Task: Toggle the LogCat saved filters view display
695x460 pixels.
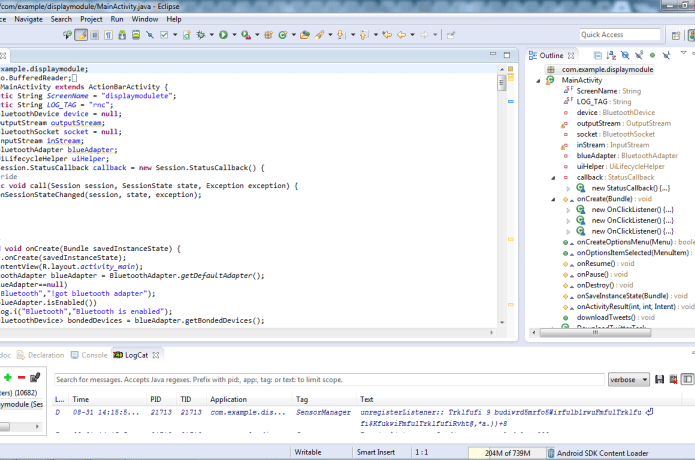Action: tap(688, 379)
